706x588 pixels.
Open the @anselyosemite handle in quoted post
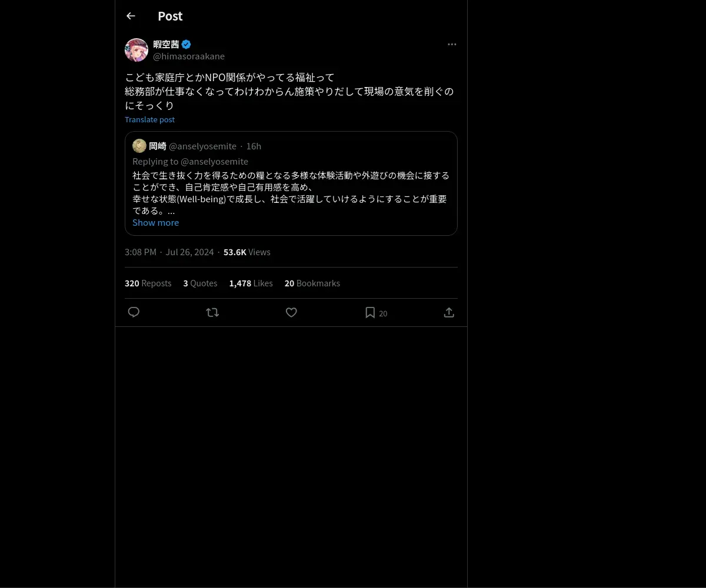202,146
